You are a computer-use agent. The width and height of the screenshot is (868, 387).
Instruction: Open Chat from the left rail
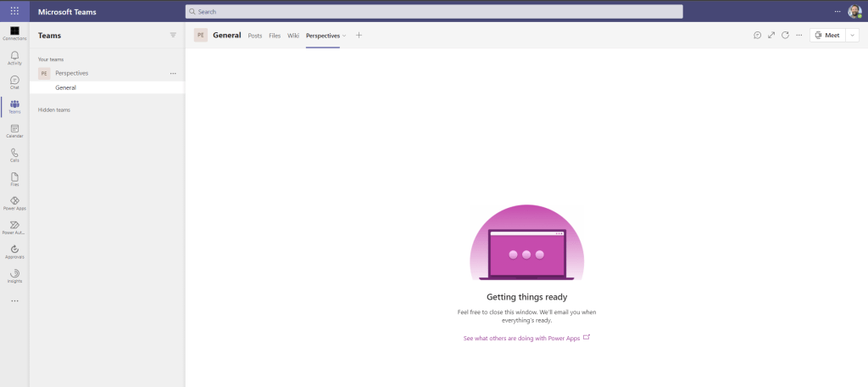tap(14, 82)
